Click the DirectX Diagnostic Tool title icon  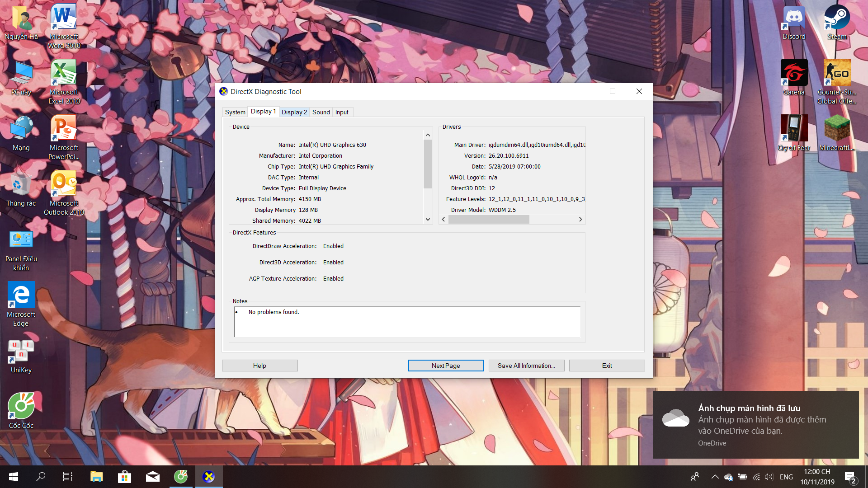tap(224, 91)
